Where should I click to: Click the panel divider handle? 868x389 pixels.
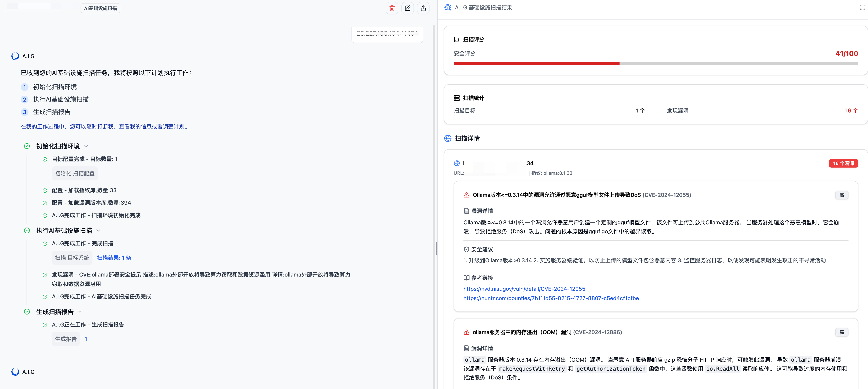436,248
